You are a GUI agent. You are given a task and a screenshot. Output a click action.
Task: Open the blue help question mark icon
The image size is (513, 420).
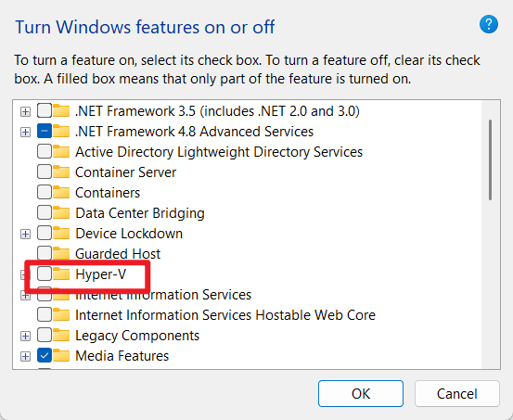coord(489,24)
